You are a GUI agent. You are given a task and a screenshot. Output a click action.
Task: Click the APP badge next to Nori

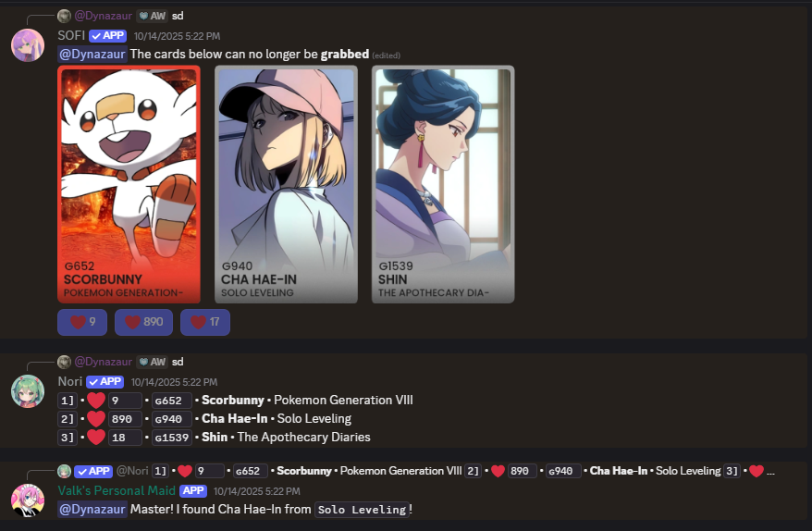tap(105, 382)
